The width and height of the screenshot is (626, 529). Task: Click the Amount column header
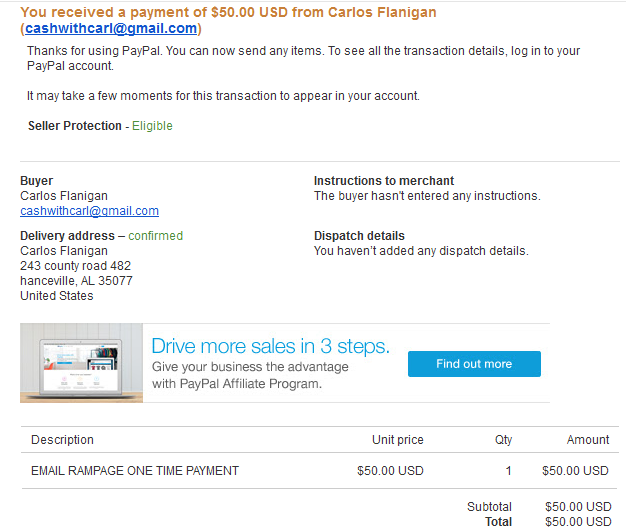[588, 440]
